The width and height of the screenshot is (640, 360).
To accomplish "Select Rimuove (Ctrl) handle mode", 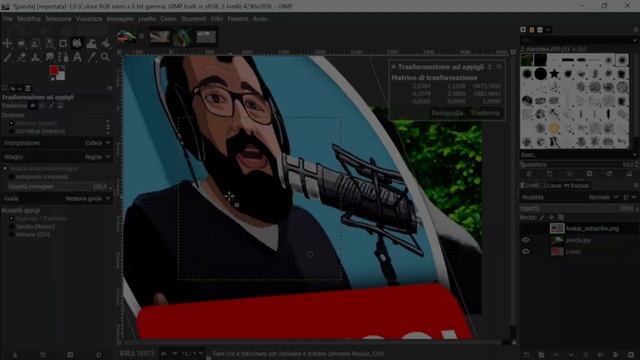I will (11, 235).
